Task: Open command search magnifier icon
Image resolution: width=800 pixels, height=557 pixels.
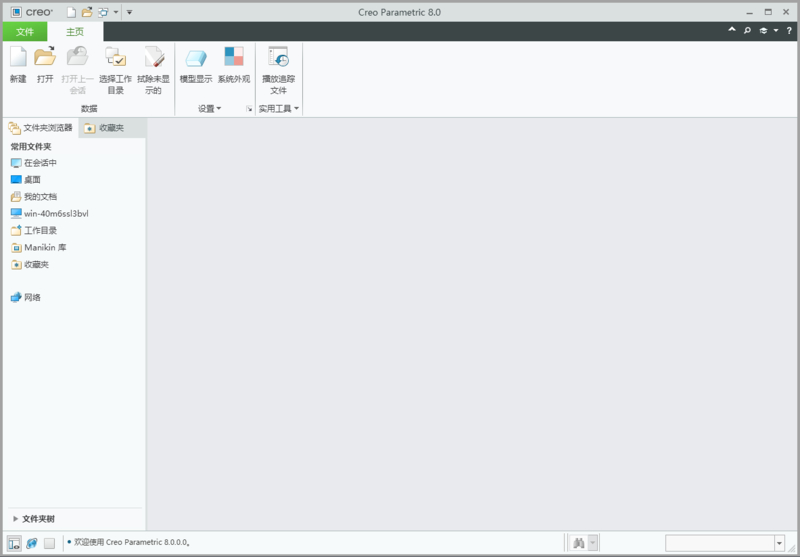Action: point(747,31)
